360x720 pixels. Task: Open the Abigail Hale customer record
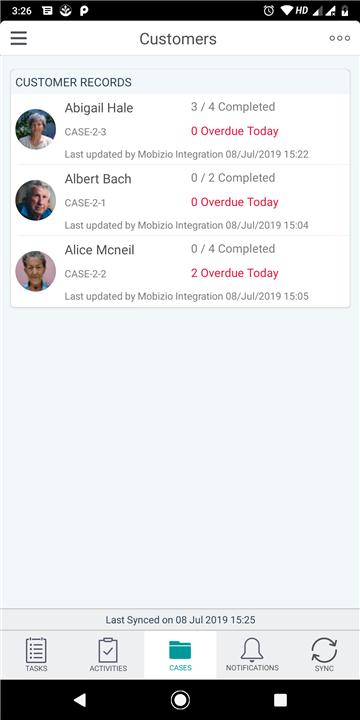180,129
